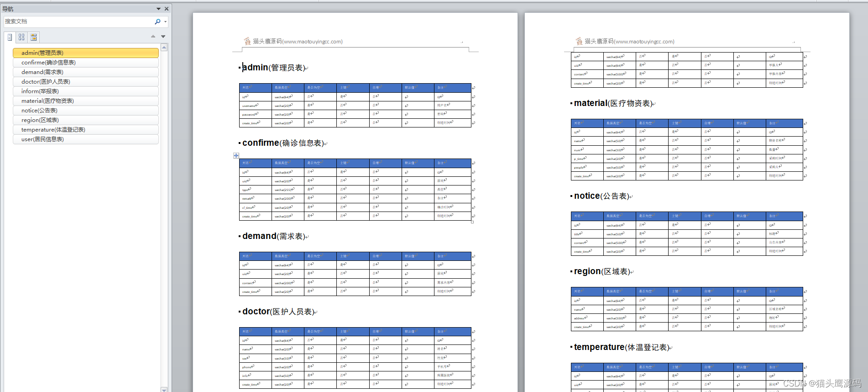
Task: Click the title cell in notice table
Action: click(x=587, y=234)
